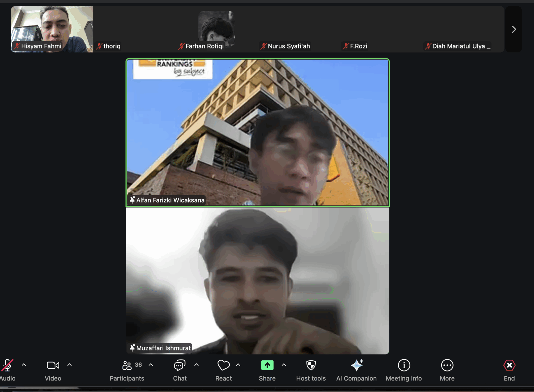Start screen sharing with the Share button

click(x=267, y=366)
